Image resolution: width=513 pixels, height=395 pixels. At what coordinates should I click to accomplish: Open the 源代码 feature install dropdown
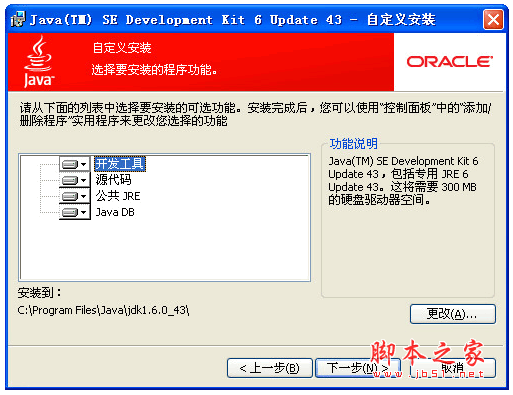[75, 180]
